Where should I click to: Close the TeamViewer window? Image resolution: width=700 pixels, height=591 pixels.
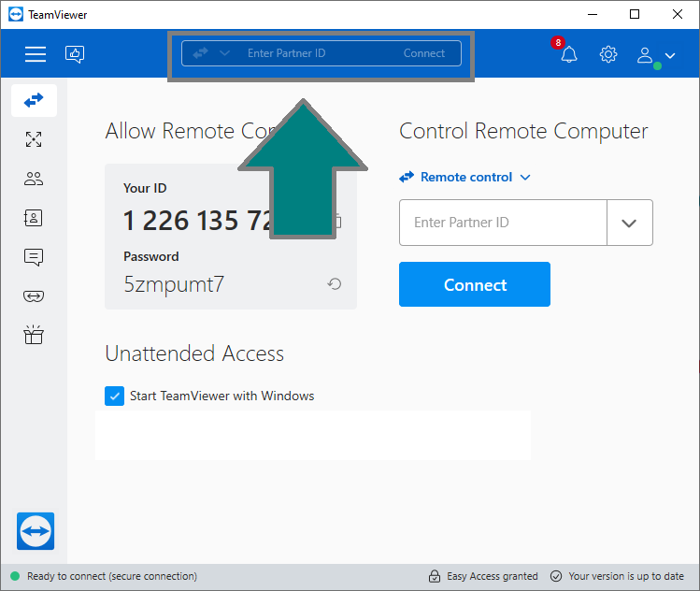[x=678, y=14]
